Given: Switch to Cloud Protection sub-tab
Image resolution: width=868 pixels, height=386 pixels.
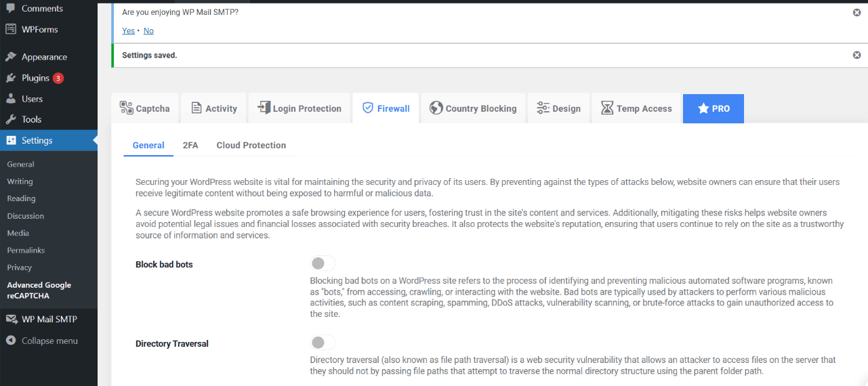Looking at the screenshot, I should 251,145.
